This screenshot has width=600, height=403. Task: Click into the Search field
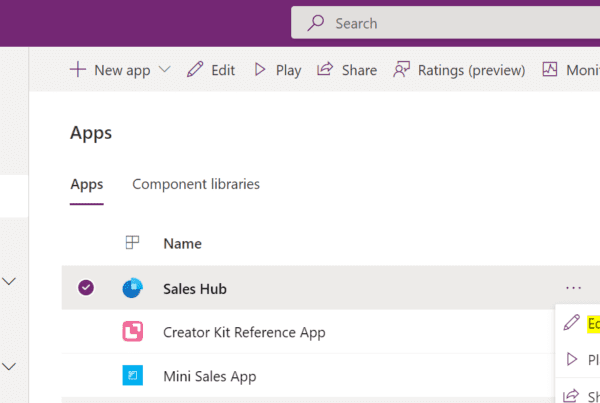(445, 23)
